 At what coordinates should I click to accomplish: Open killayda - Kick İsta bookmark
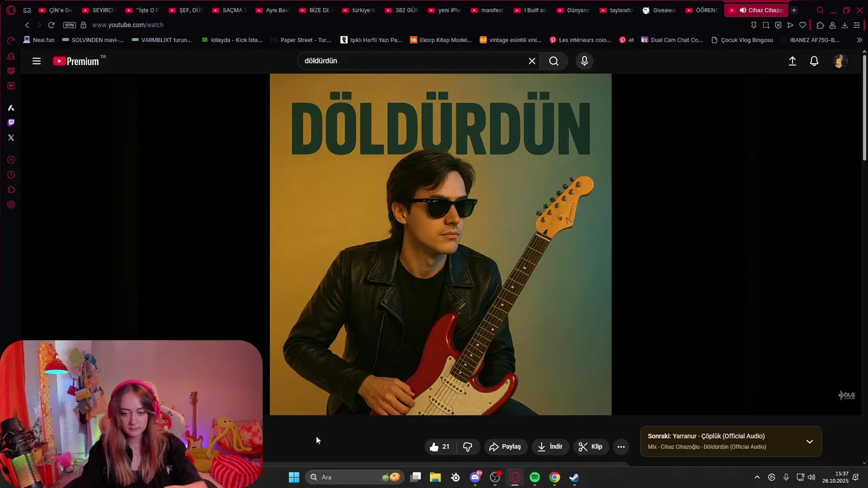coord(231,40)
